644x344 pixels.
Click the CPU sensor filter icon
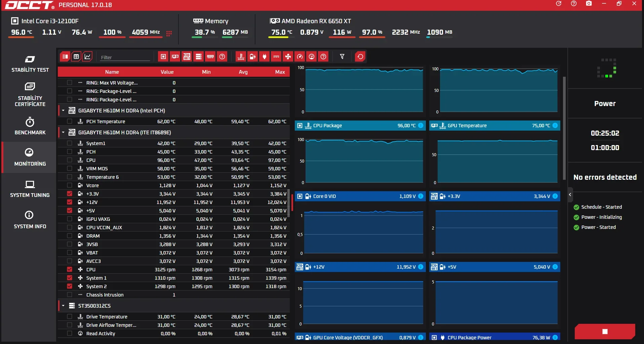point(163,57)
